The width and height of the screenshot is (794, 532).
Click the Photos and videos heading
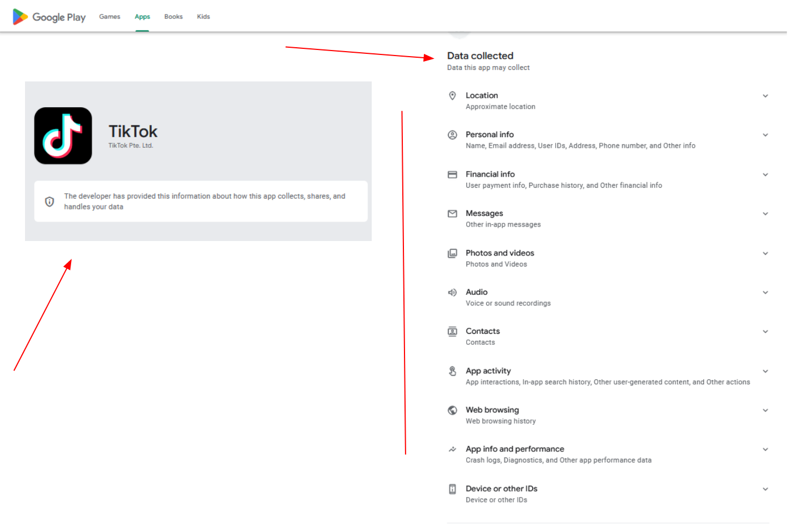tap(500, 253)
